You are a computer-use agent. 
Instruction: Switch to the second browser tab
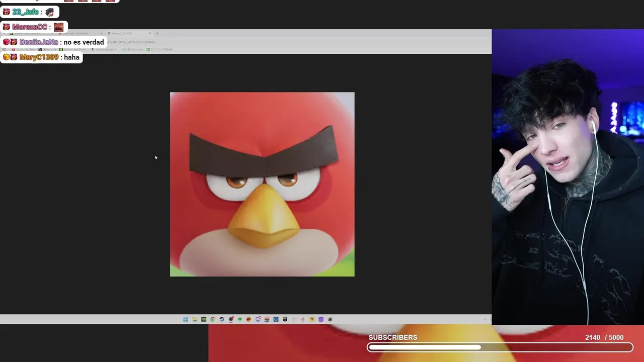pos(80,33)
